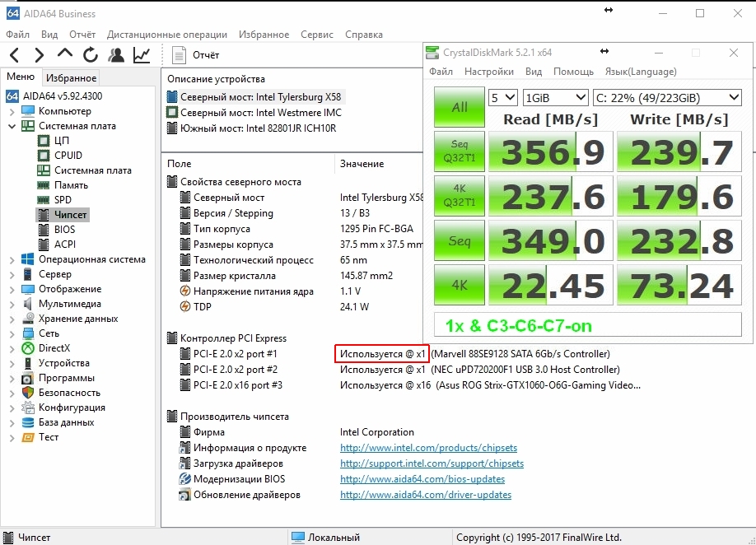Run the plain Seq test button
756x545 pixels.
[x=459, y=240]
